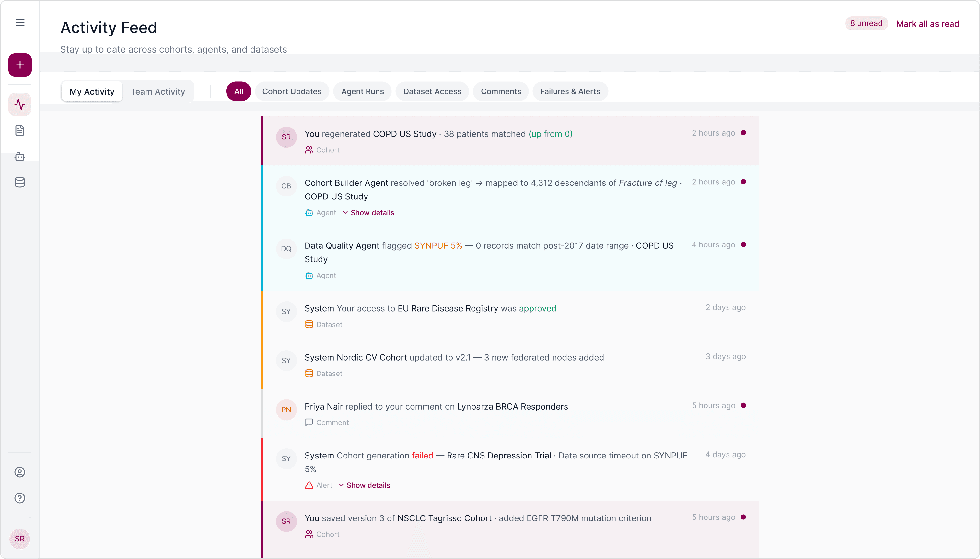The height and width of the screenshot is (559, 980).
Task: Toggle unread dot on Priya Nair reply row
Action: 743,405
